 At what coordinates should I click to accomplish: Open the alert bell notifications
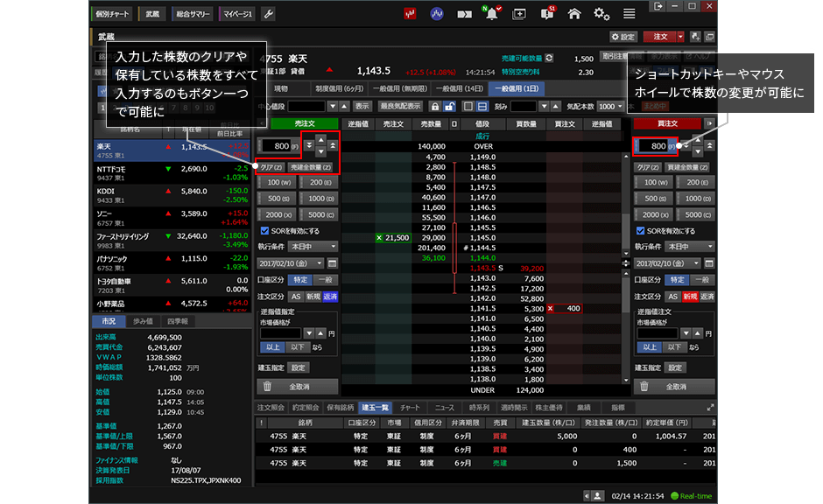[x=492, y=14]
